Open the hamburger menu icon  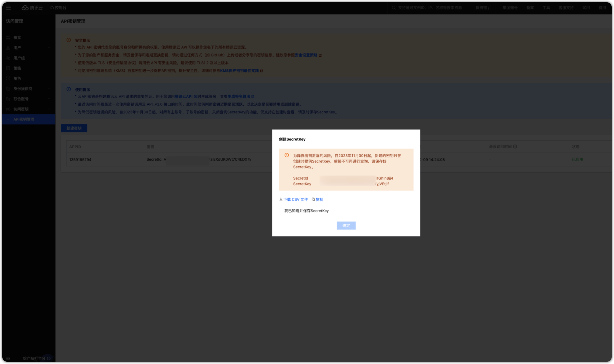click(9, 8)
